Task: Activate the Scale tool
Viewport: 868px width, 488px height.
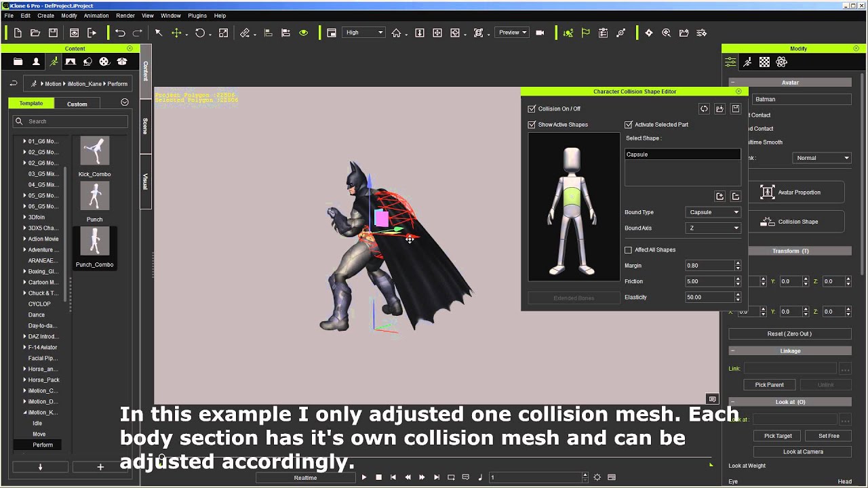Action: point(223,33)
